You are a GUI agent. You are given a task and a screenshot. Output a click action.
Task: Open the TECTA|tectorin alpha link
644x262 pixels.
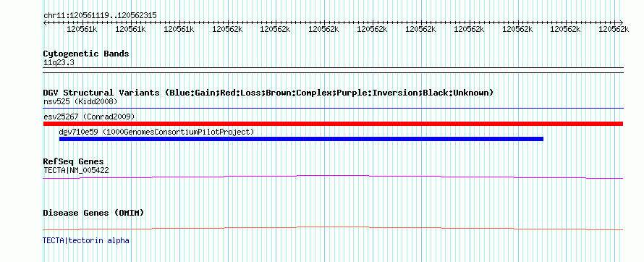(x=86, y=240)
